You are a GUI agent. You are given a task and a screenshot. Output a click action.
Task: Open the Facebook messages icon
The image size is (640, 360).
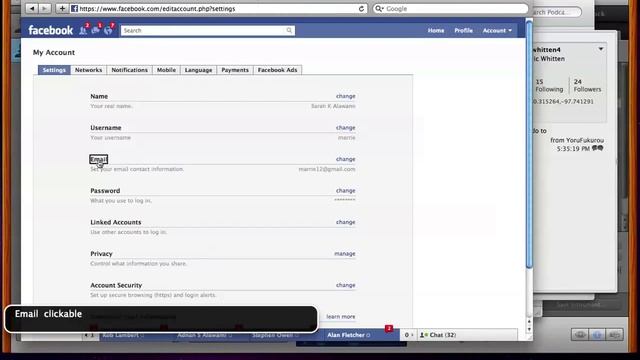pos(96,30)
